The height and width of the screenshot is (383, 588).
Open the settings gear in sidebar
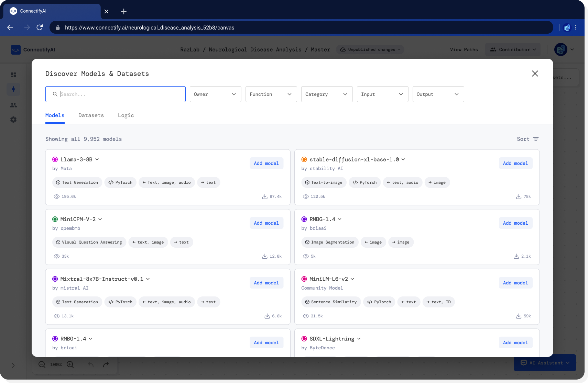(x=13, y=120)
